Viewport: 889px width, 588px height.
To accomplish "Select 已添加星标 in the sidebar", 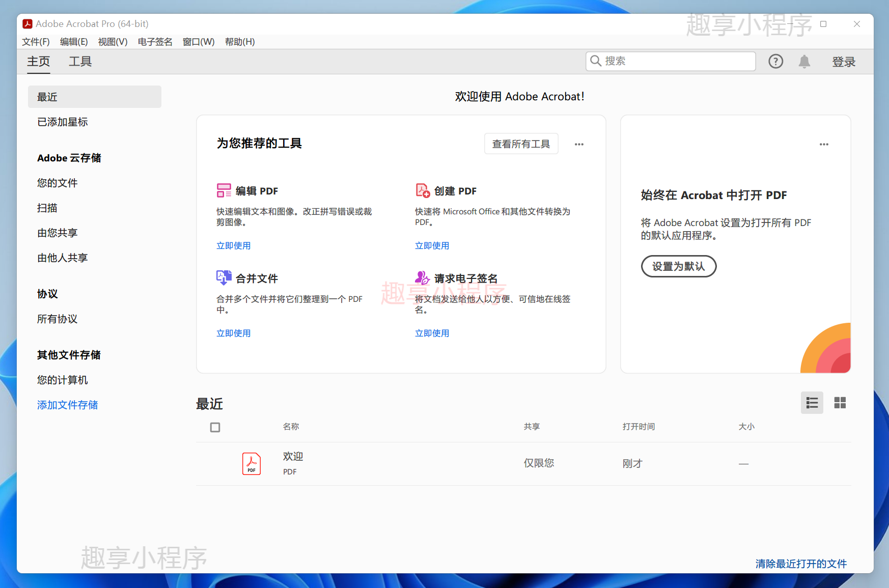I will tap(63, 122).
